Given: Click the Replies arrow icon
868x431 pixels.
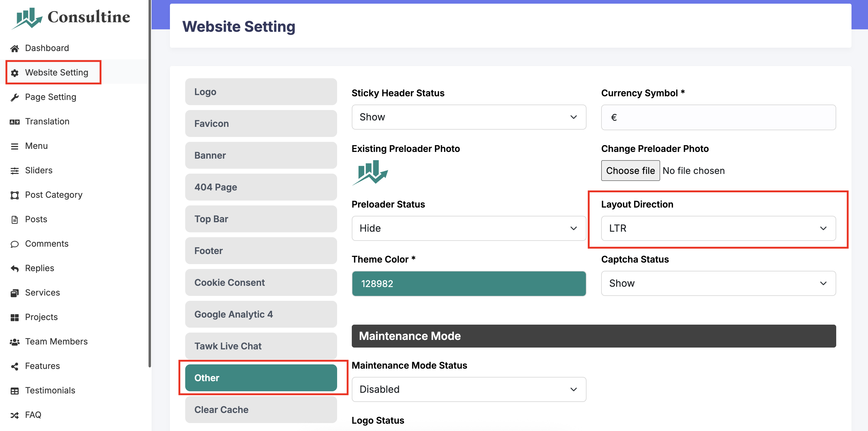Looking at the screenshot, I should [14, 269].
